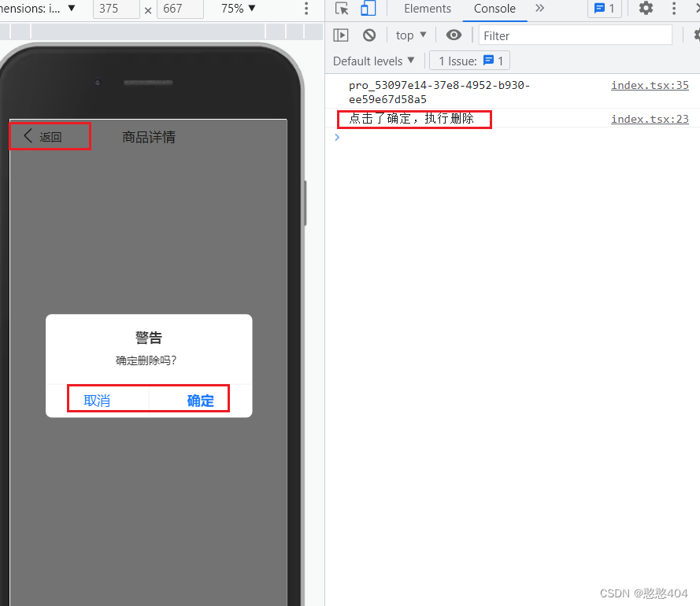700x606 pixels.
Task: Toggle the live expression eye icon
Action: pos(454,35)
